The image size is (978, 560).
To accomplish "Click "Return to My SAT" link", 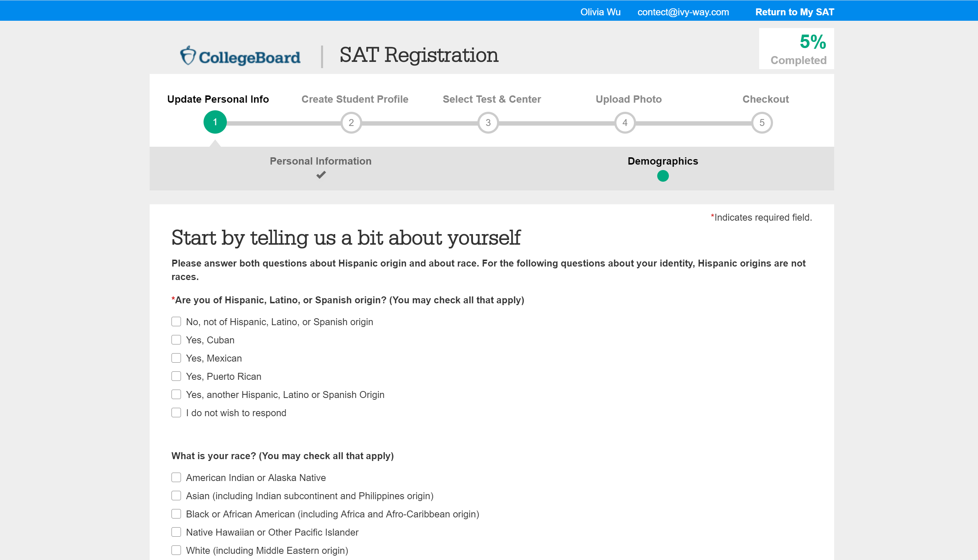I will (x=794, y=12).
